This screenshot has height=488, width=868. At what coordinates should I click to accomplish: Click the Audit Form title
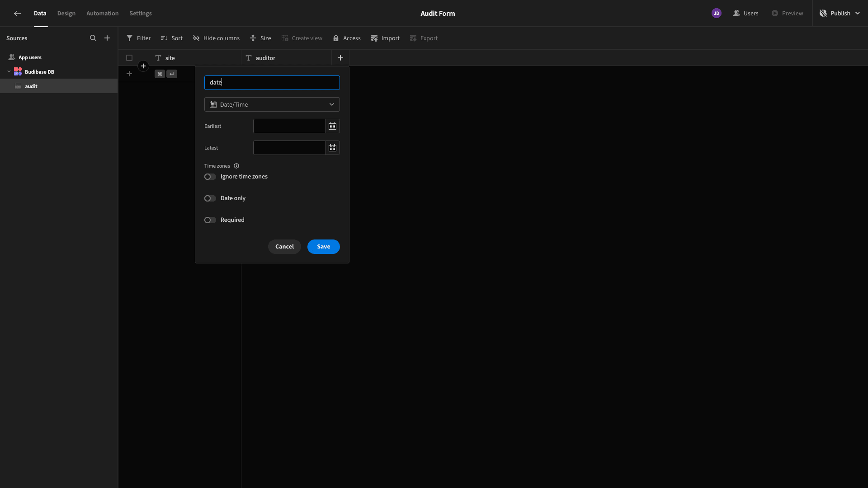(x=438, y=14)
